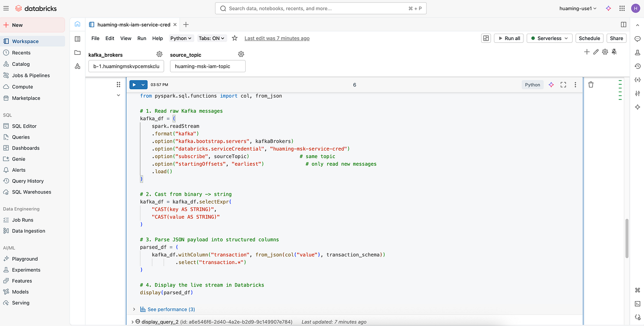
Task: Click the Schedule button
Action: click(589, 38)
